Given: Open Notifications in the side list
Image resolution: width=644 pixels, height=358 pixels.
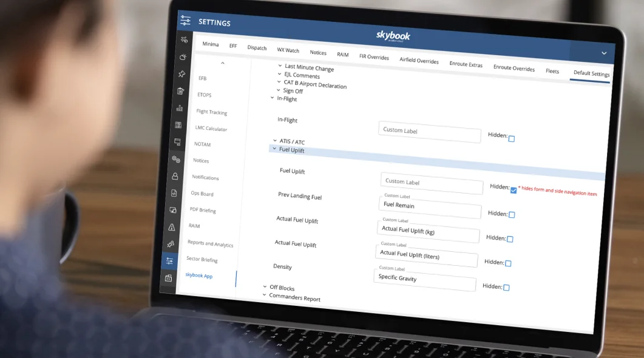Looking at the screenshot, I should click(x=205, y=177).
